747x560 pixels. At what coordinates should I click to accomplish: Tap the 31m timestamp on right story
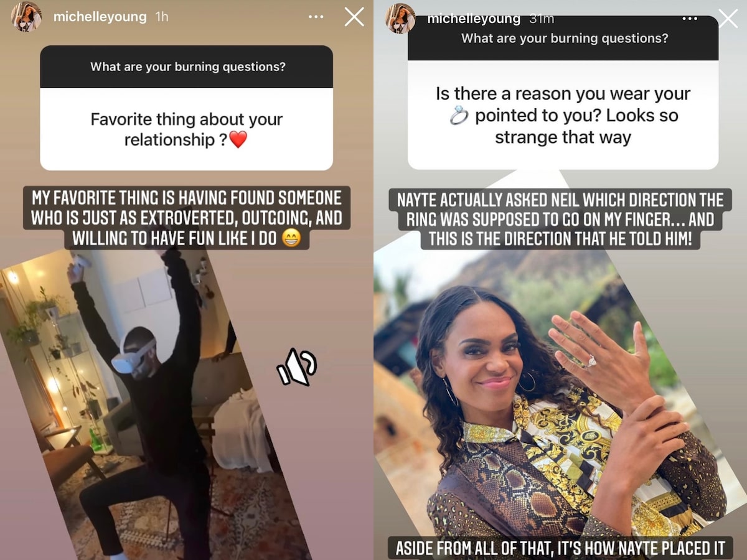tap(542, 19)
